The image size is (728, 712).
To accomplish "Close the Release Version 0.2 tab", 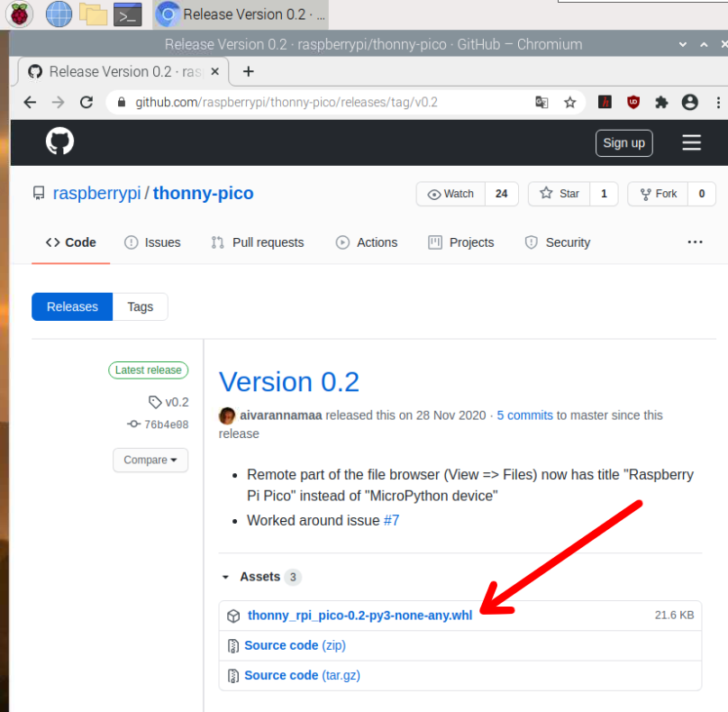I will coord(215,71).
